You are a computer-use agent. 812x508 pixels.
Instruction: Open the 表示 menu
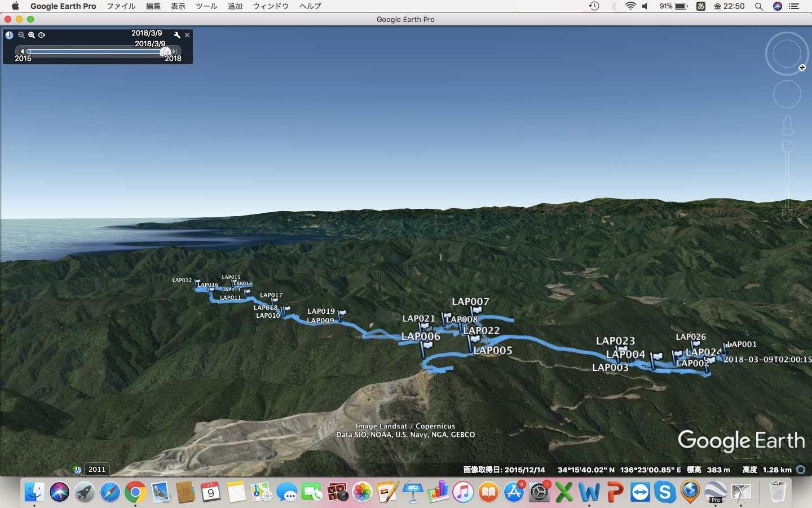coord(178,6)
